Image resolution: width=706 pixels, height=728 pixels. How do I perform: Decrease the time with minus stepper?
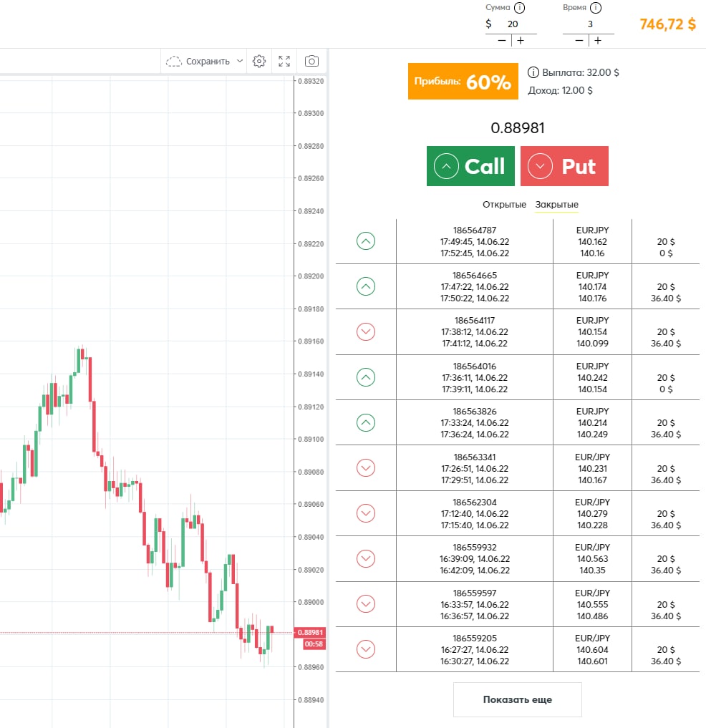[x=579, y=41]
